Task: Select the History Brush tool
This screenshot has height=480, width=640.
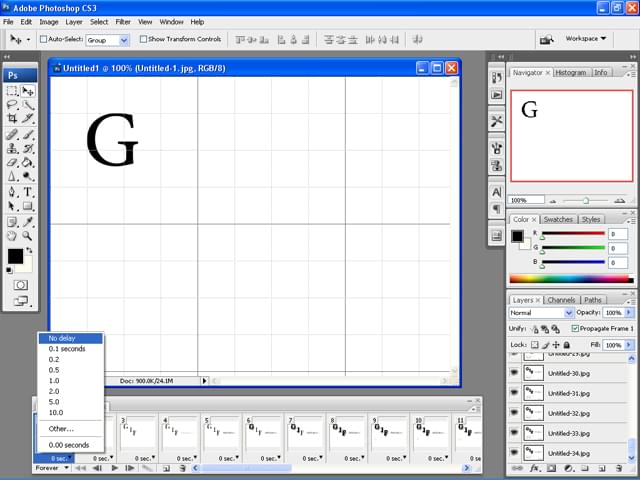Action: 28,148
